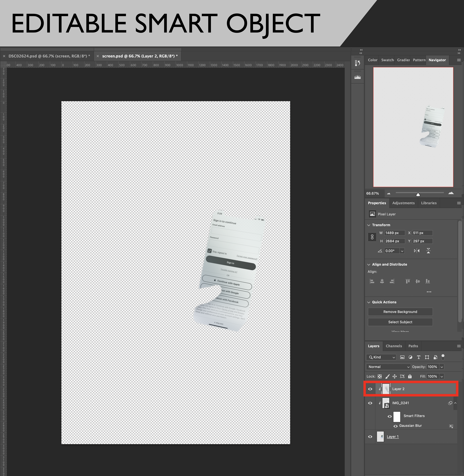This screenshot has height=476, width=464.
Task: Click the lock all layer icon
Action: click(410, 376)
